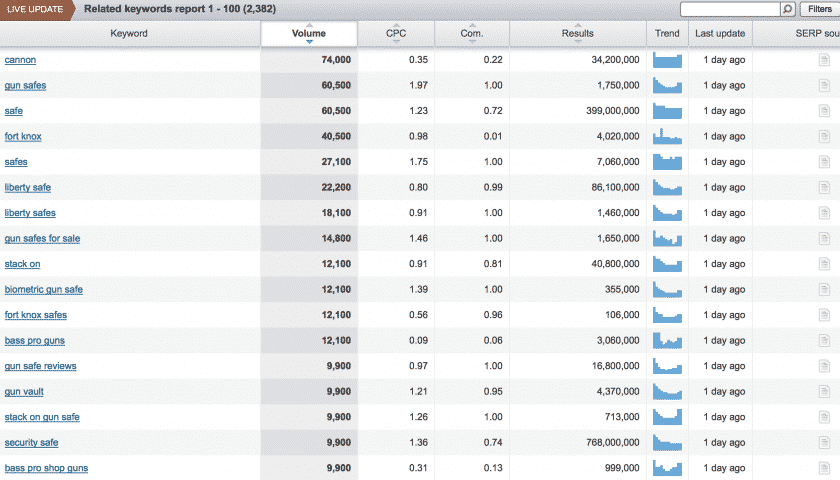Open SERP source icon for fort knox

point(824,137)
